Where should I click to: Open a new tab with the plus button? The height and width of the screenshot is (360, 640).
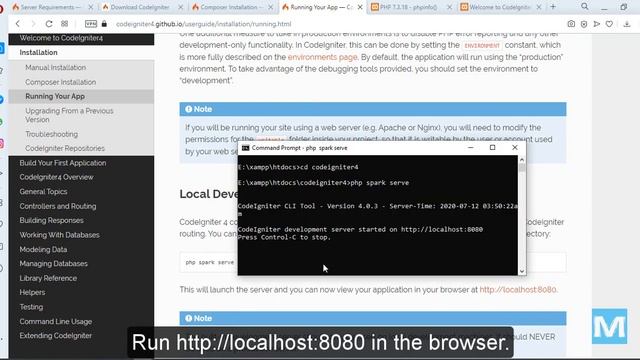[x=553, y=7]
